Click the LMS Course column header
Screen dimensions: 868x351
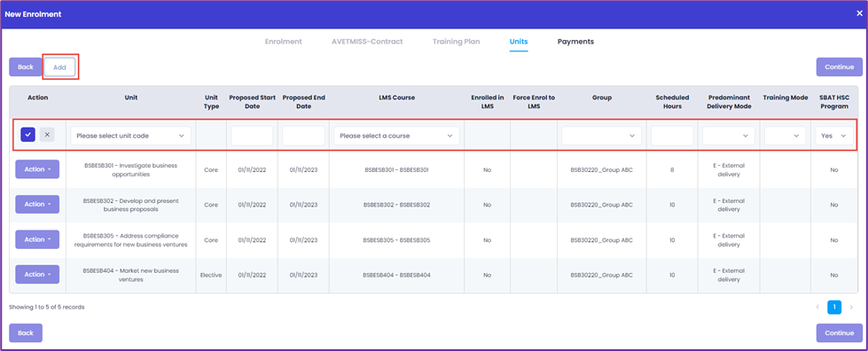pos(396,97)
